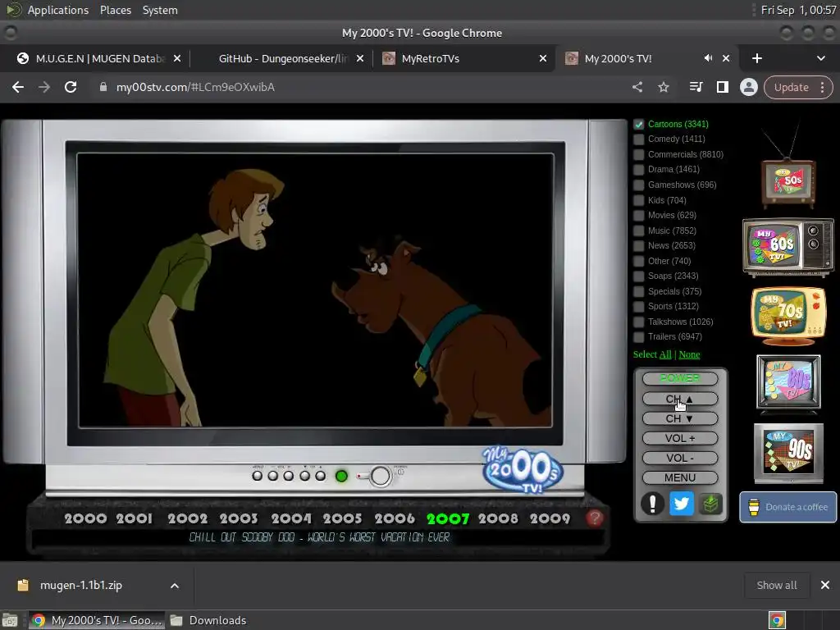Toggle the Chrome side panel icon
This screenshot has width=840, height=630.
click(x=722, y=87)
